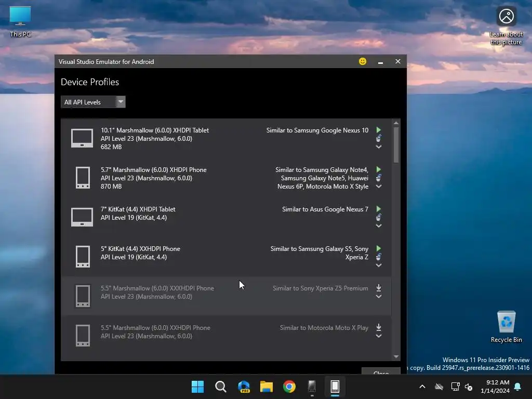Select the This PC desktop icon

click(x=20, y=21)
